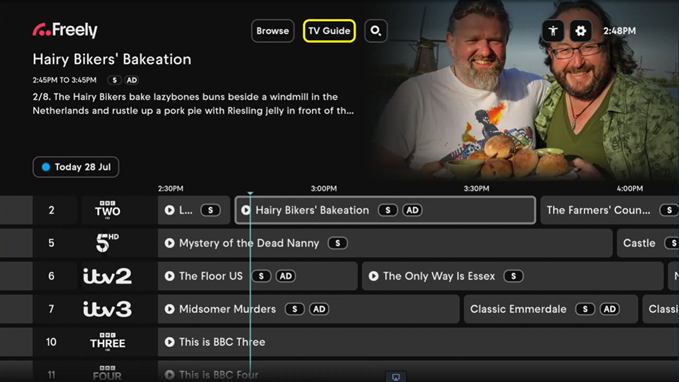The width and height of the screenshot is (679, 382).
Task: Select channel number 7
Action: (x=52, y=309)
